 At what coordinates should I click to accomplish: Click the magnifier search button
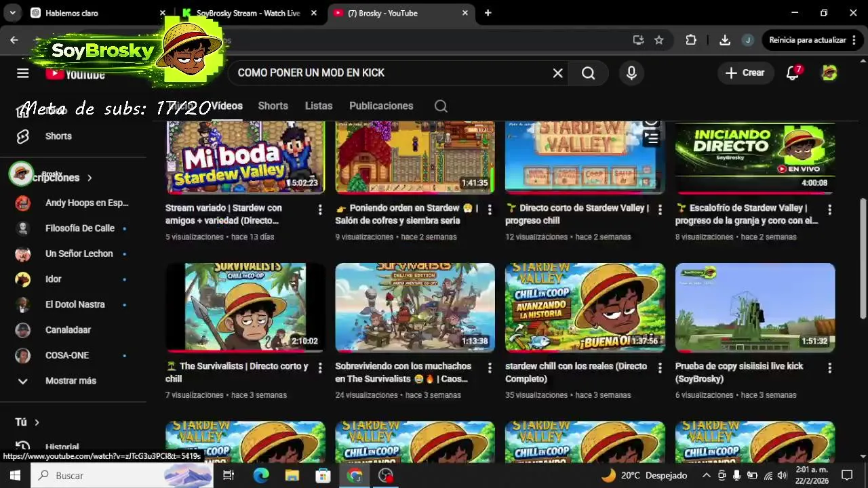pos(588,73)
